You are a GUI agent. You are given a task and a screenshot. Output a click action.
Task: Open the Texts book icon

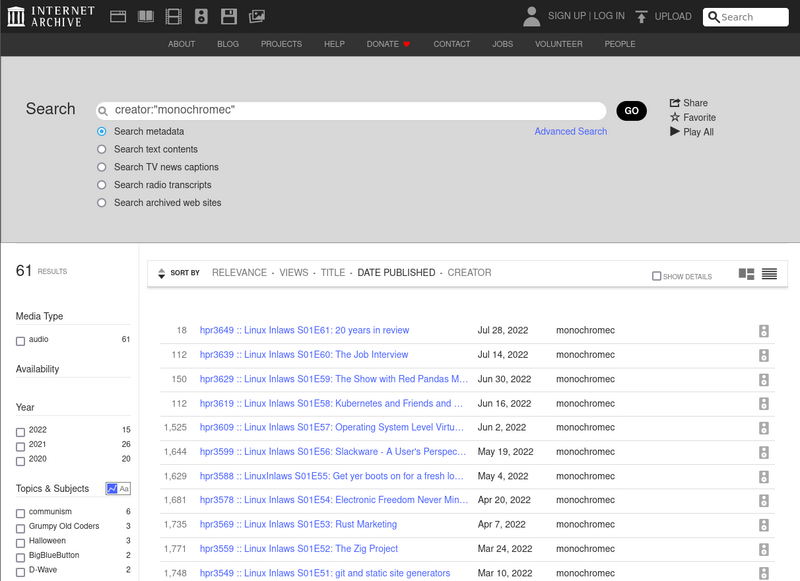[146, 16]
